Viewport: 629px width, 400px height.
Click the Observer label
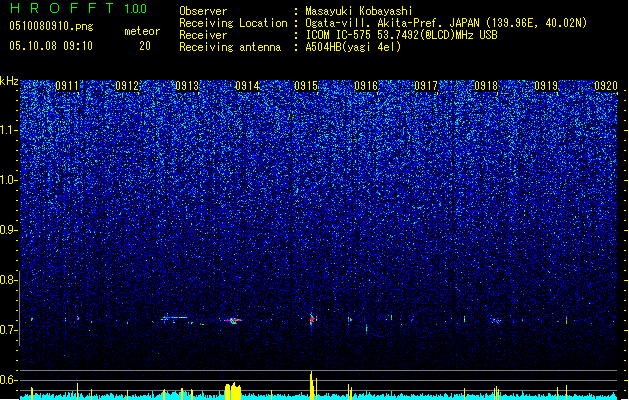click(x=203, y=11)
